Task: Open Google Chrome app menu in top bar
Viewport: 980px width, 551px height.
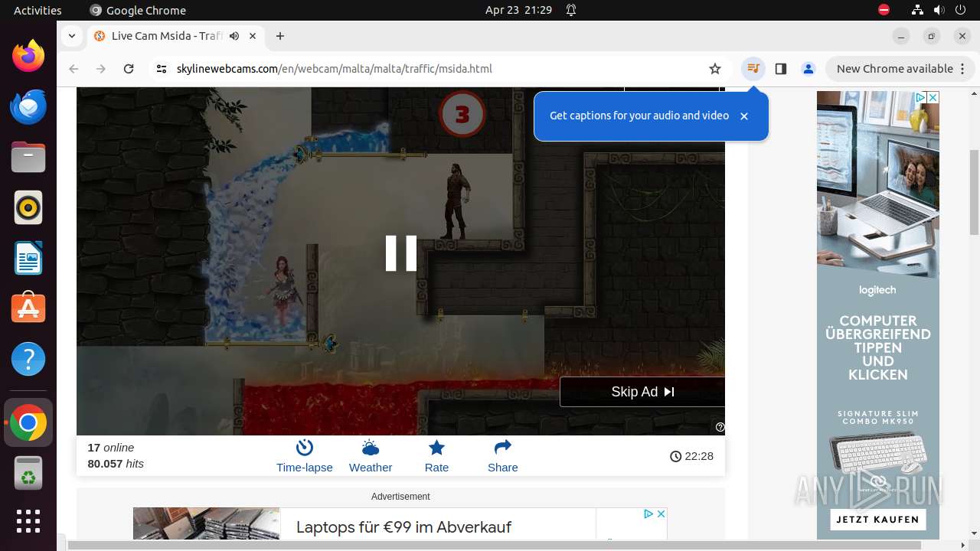Action: click(x=138, y=10)
